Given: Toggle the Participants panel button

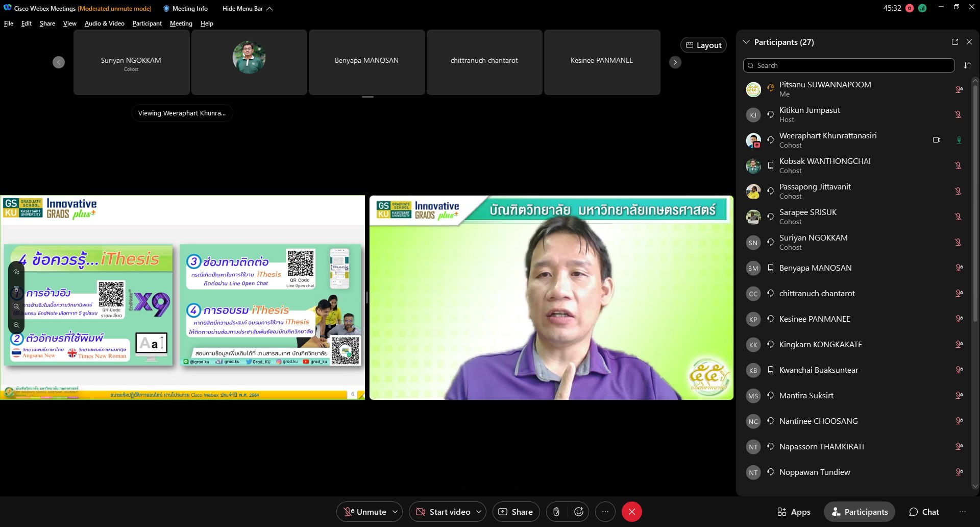Looking at the screenshot, I should 860,512.
